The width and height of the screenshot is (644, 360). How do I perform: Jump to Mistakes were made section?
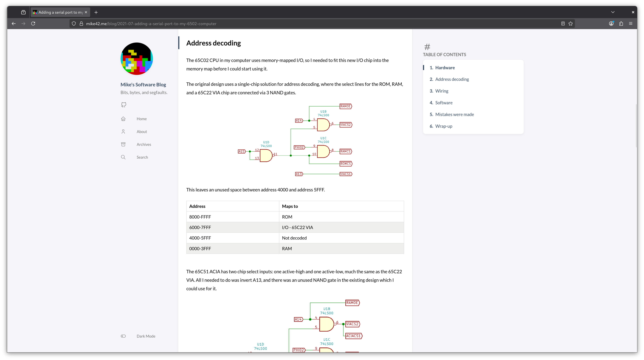click(x=454, y=114)
